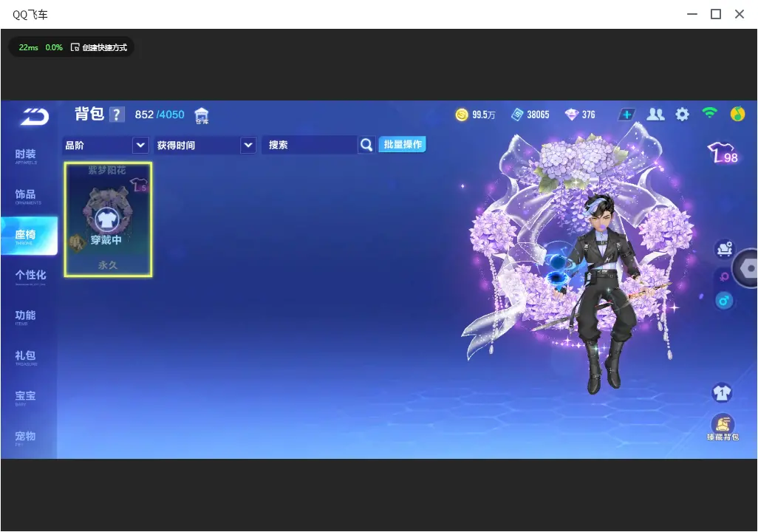Open the backpack help question mark
The width and height of the screenshot is (758, 532).
coord(117,115)
